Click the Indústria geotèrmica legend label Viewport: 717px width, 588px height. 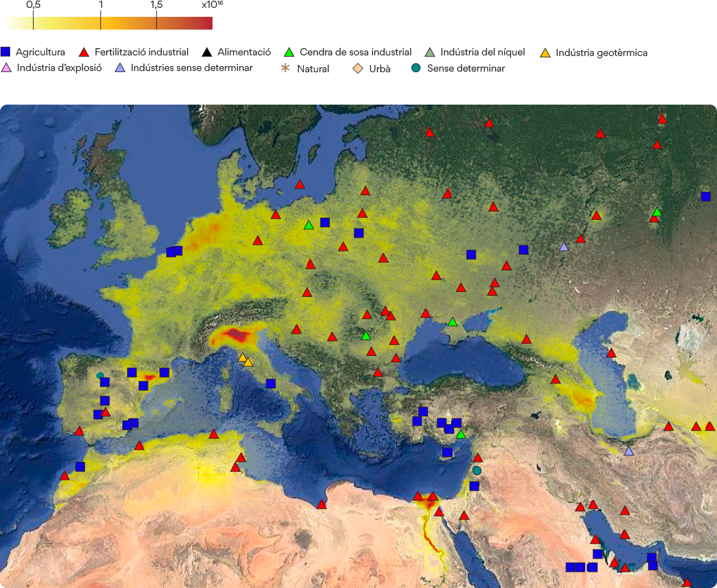[x=602, y=52]
